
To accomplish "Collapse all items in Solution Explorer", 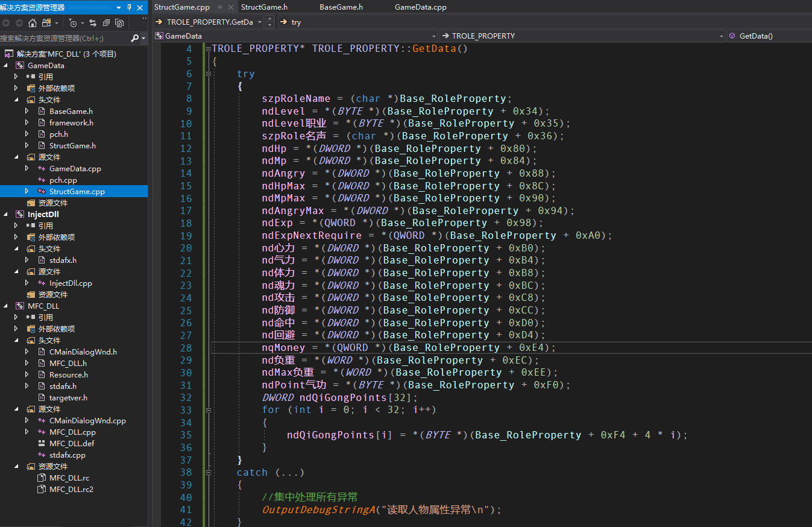I will click(106, 23).
